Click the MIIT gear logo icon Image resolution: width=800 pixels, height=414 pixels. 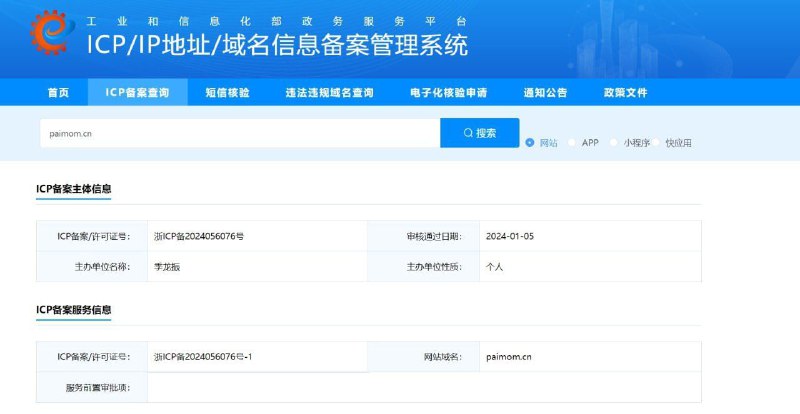[48, 34]
